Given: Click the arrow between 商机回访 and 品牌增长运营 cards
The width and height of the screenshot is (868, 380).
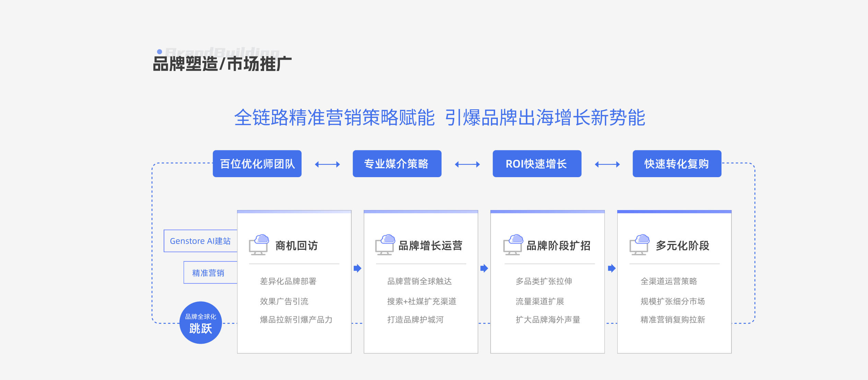Looking at the screenshot, I should [357, 268].
